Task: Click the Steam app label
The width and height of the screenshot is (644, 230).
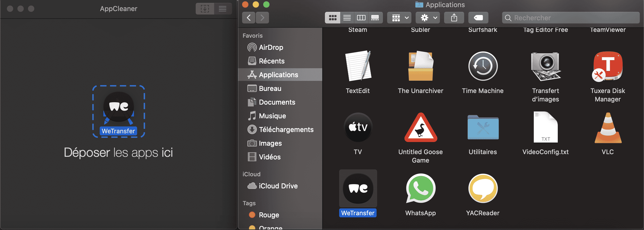Action: click(x=358, y=30)
